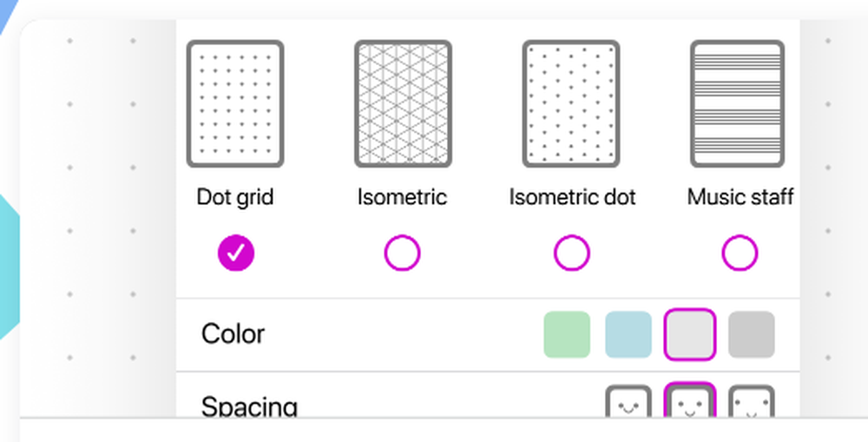Click the "Dot grid" text label
This screenshot has width=868, height=442.
coord(235,197)
